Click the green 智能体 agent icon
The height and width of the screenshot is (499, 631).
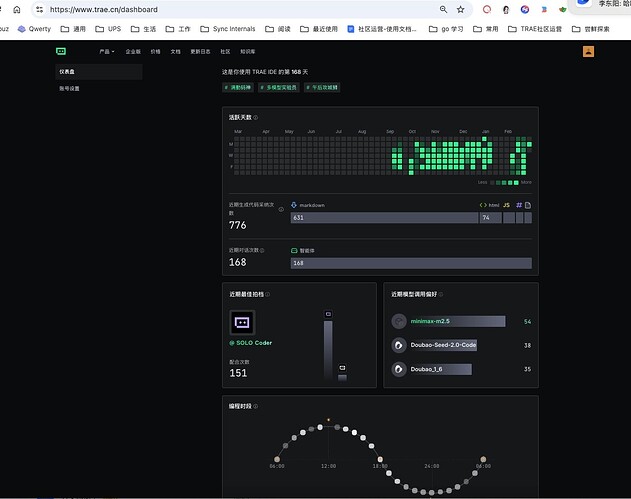(294, 250)
